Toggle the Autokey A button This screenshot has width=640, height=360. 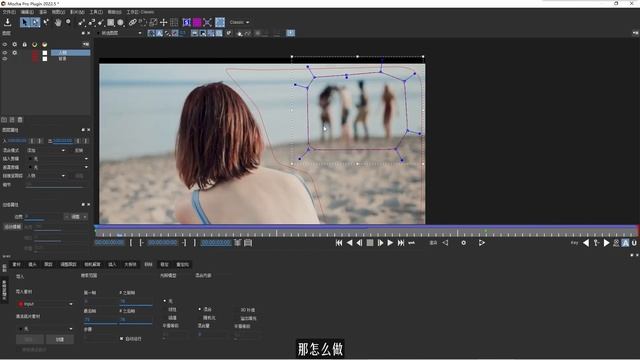point(625,243)
